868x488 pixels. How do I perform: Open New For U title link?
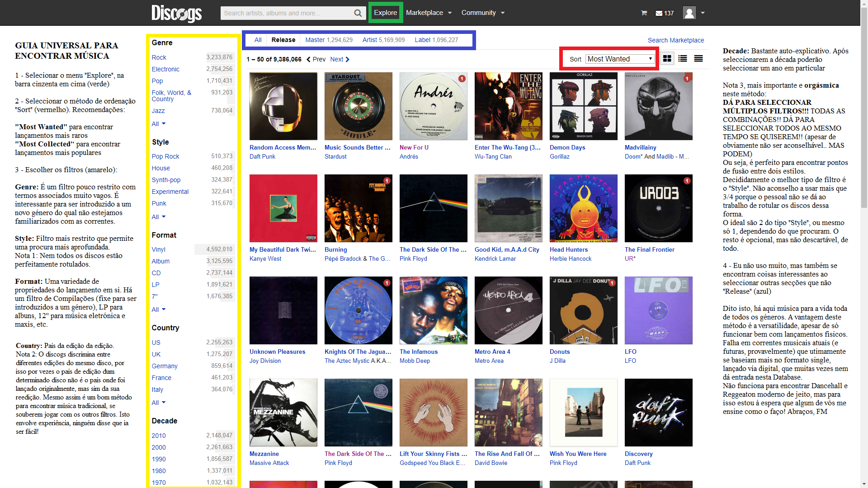pyautogui.click(x=414, y=148)
